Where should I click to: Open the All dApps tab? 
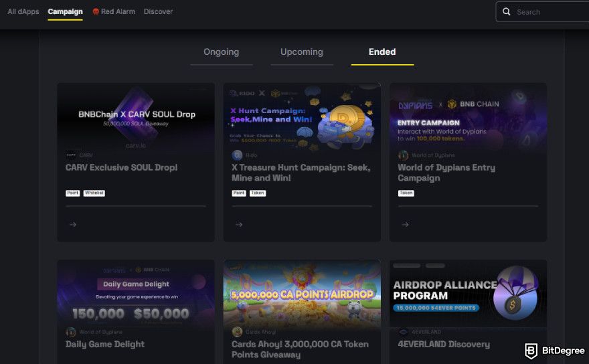23,11
